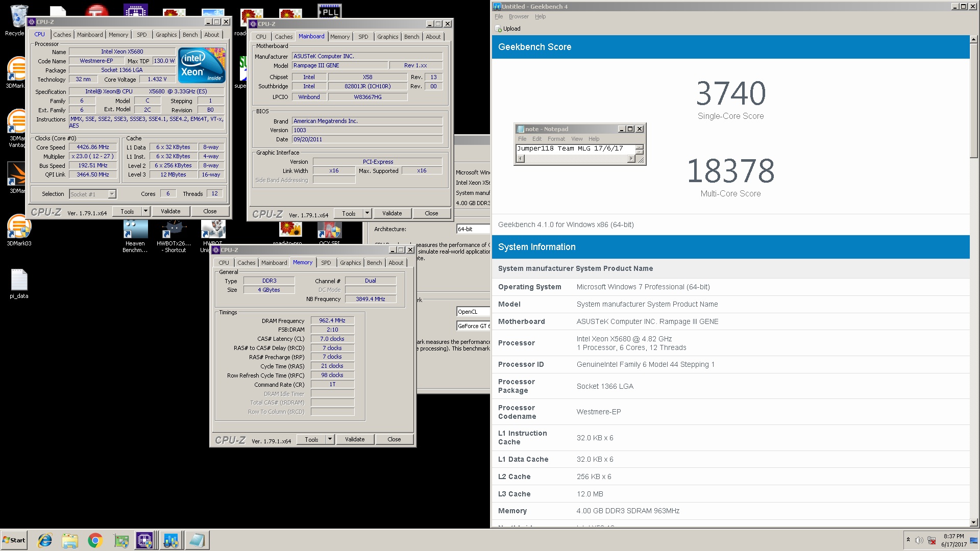Open the Caches tab in CPU window

tap(62, 35)
